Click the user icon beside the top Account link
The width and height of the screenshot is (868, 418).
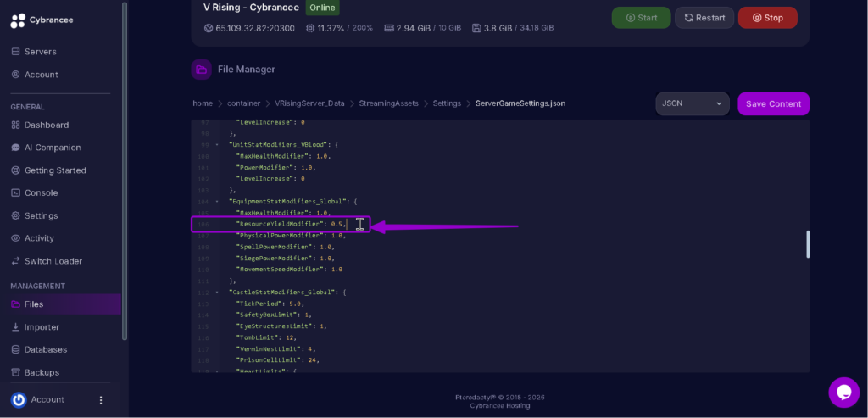(x=15, y=74)
